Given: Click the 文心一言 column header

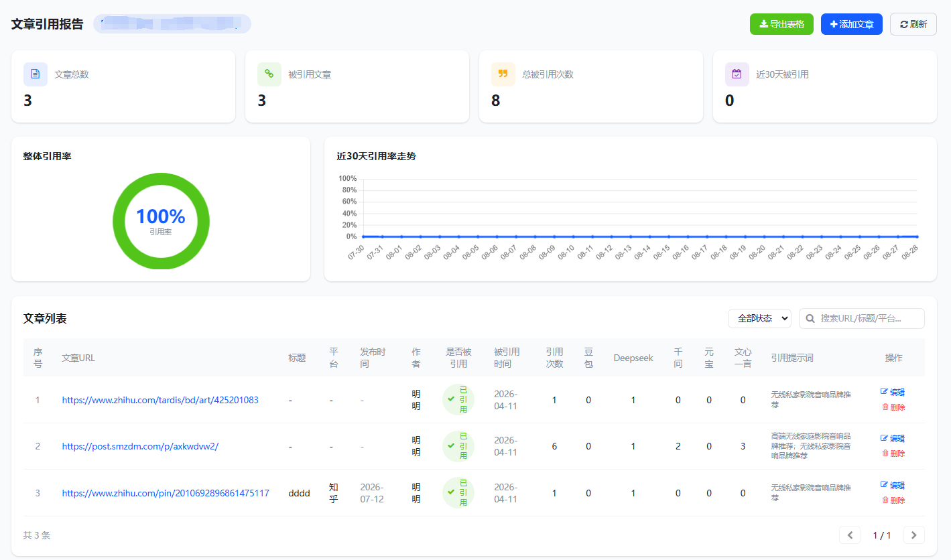Looking at the screenshot, I should (743, 358).
